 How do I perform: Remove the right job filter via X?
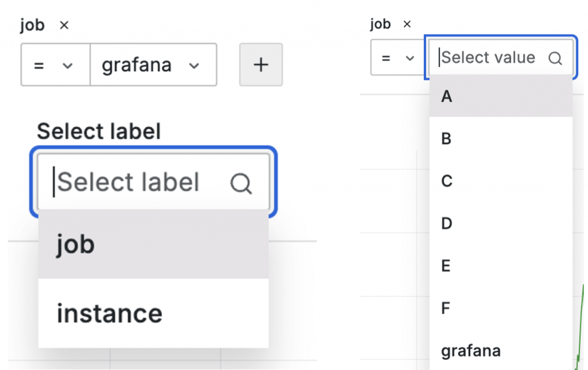coord(407,24)
